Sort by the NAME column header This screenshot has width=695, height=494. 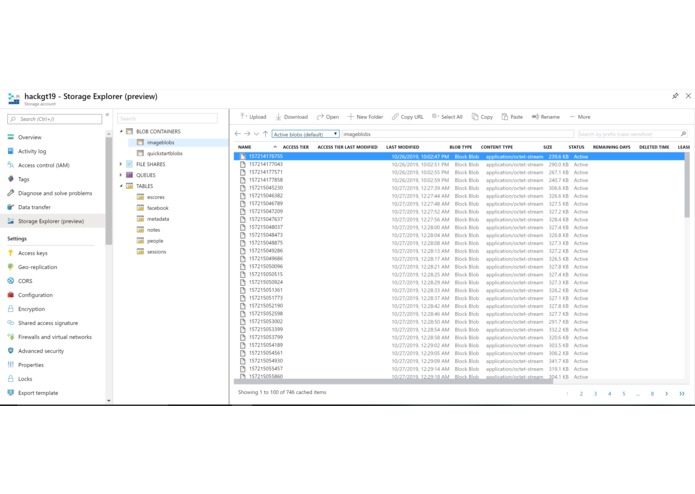pyautogui.click(x=245, y=147)
